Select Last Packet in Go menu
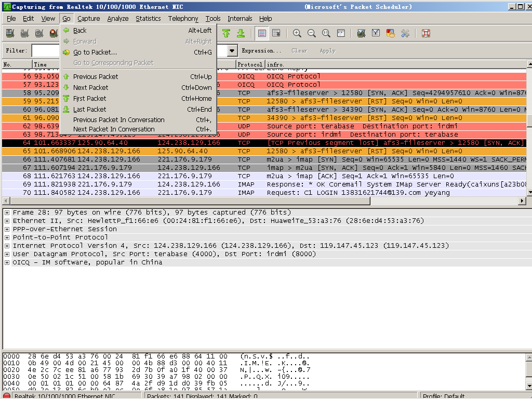 pos(138,109)
